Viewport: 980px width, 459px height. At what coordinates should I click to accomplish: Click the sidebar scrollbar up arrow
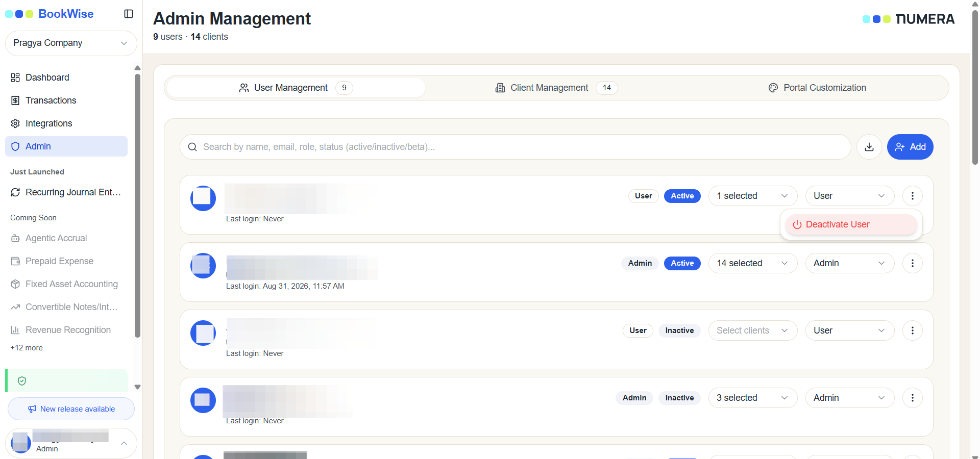[137, 68]
